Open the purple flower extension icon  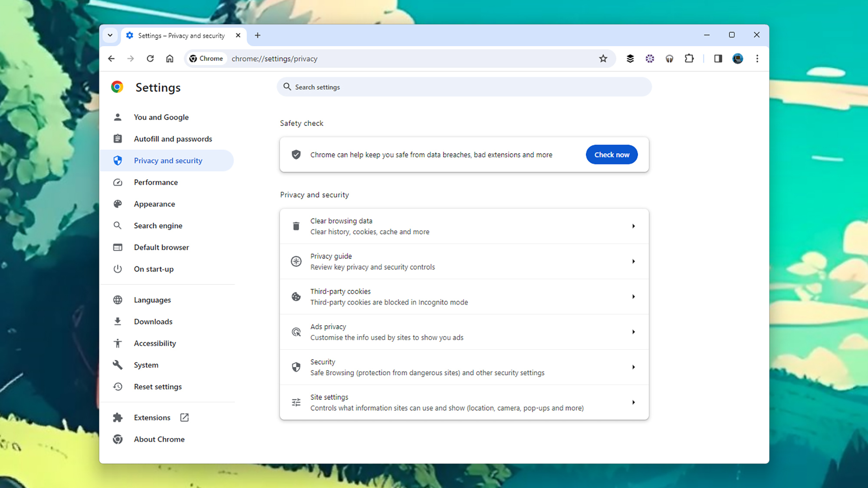[650, 59]
